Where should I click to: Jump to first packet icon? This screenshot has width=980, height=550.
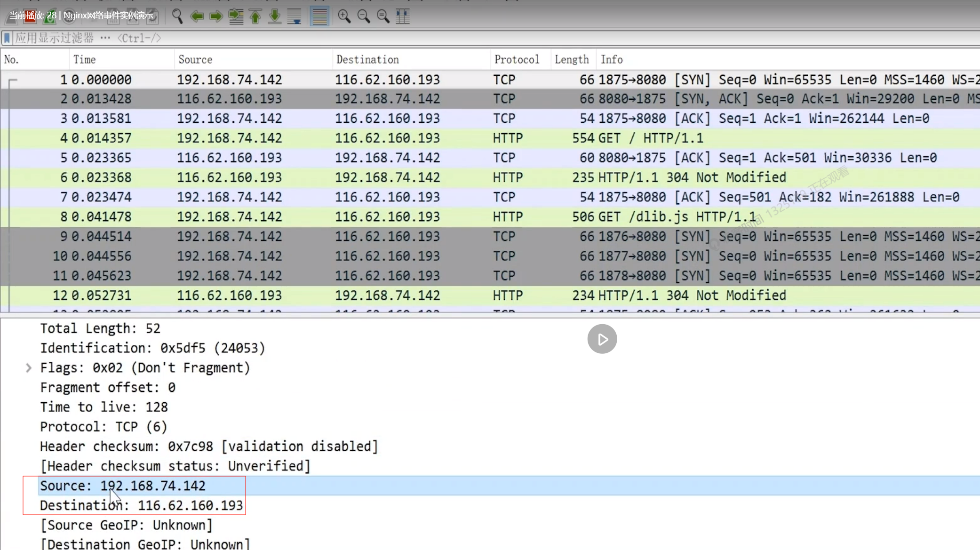255,16
